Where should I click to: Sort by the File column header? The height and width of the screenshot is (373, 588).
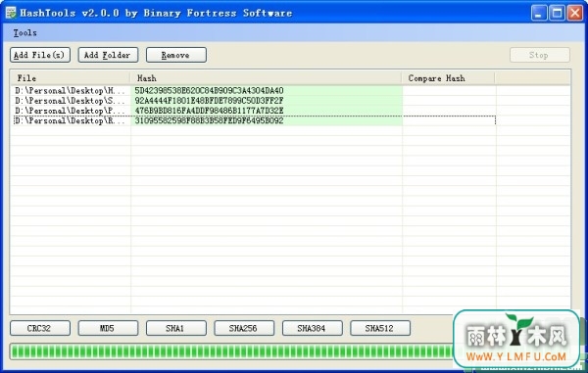71,78
